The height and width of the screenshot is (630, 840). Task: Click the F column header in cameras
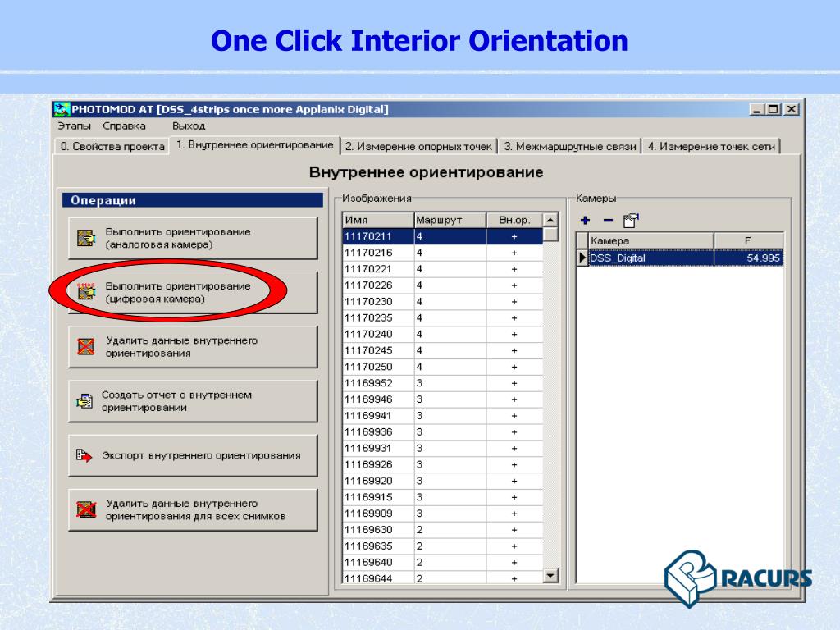tap(748, 241)
